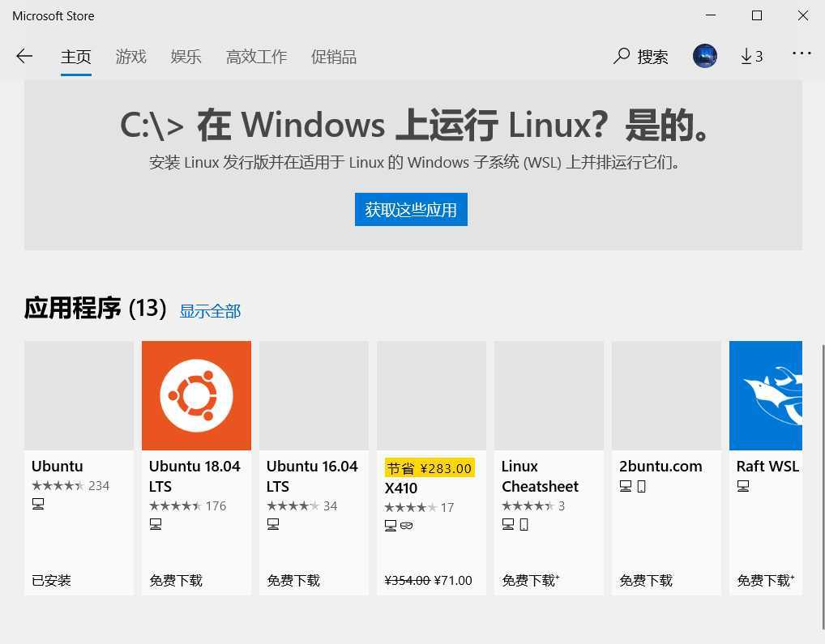Click the 应用程序 (13) section heading

pyautogui.click(x=96, y=308)
